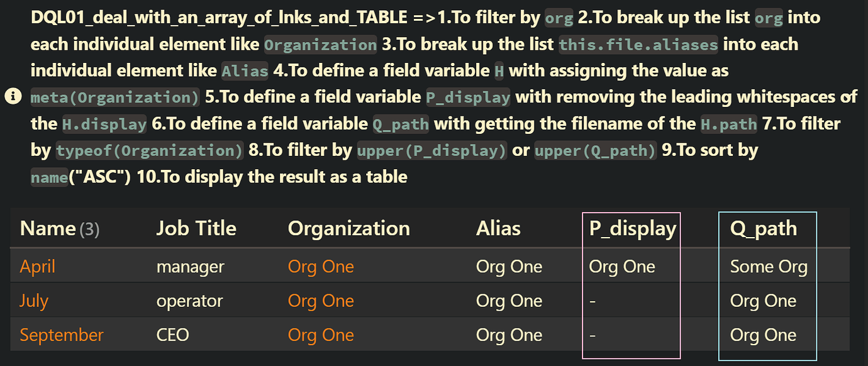The width and height of the screenshot is (868, 366).
Task: Click the this.file.aliases inline code
Action: pos(638,45)
